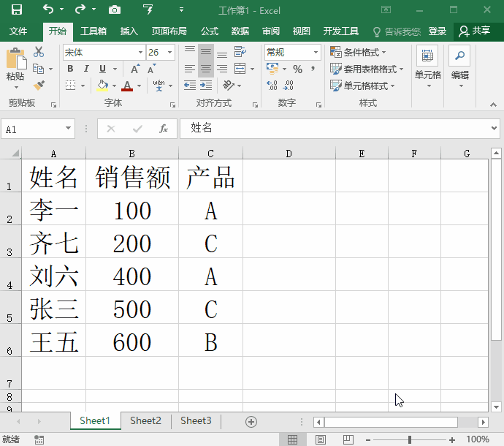The height and width of the screenshot is (446, 504).
Task: Open the font name dropdown showing 宋体
Action: (x=140, y=53)
